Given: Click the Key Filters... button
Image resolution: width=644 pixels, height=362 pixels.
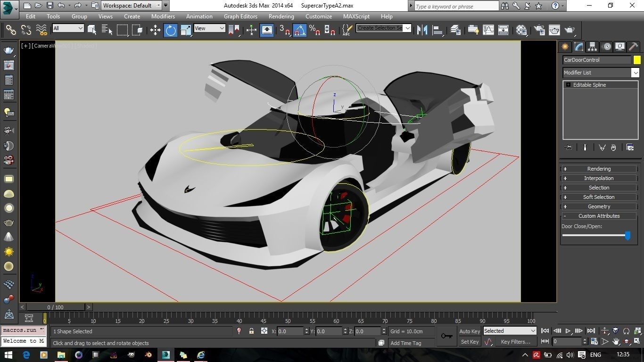Looking at the screenshot, I should pyautogui.click(x=515, y=342).
